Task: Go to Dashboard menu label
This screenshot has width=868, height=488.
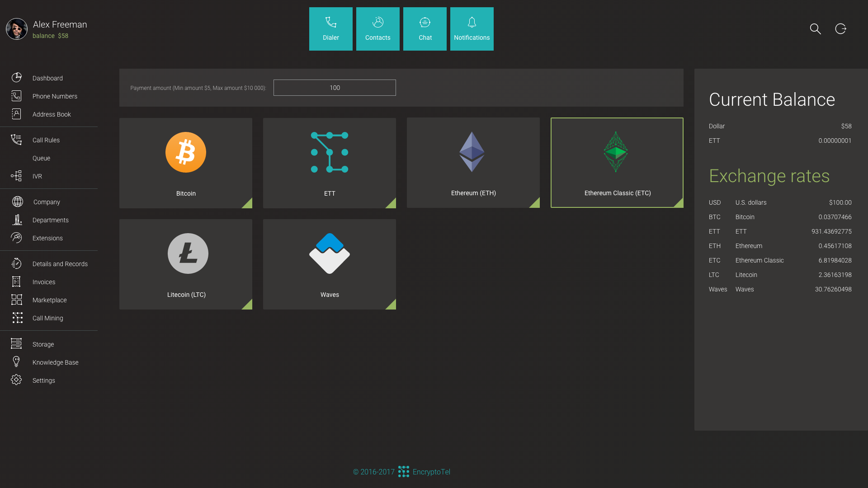Action: click(x=47, y=78)
